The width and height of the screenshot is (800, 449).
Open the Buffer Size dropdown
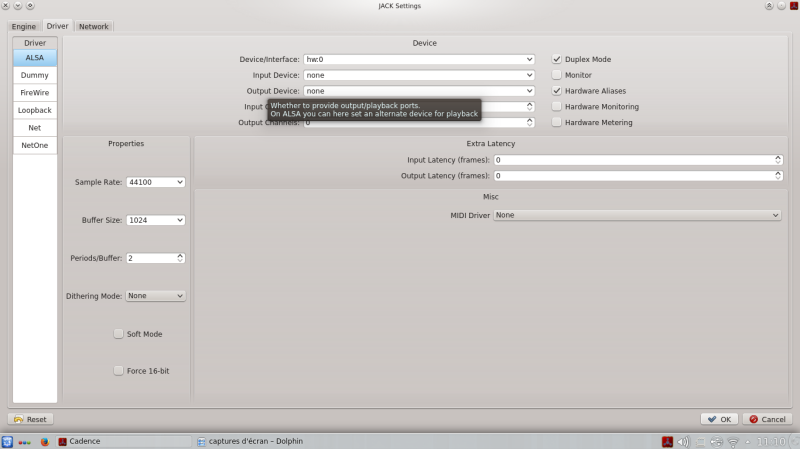coord(156,220)
